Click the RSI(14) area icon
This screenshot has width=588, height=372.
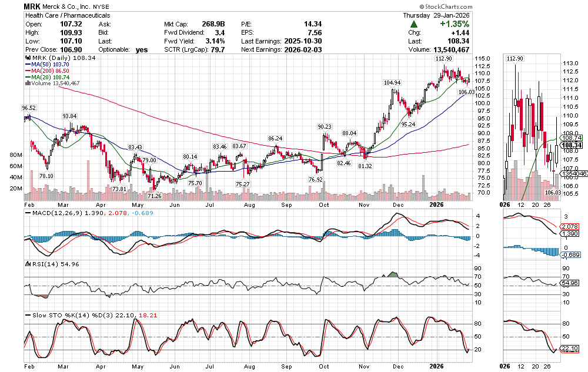tap(26, 264)
